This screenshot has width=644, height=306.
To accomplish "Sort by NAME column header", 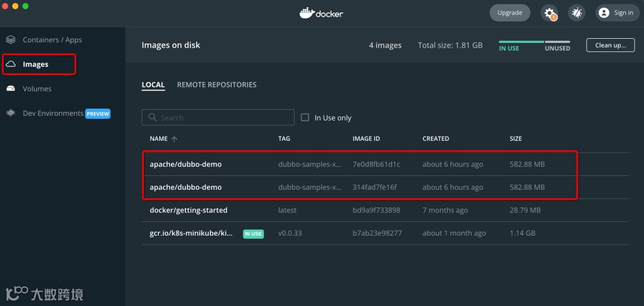I will (159, 139).
